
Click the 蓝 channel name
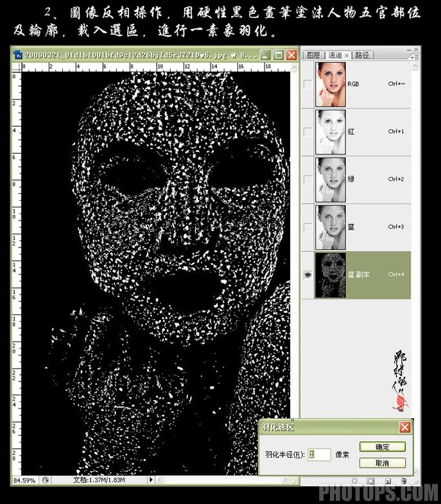[351, 226]
